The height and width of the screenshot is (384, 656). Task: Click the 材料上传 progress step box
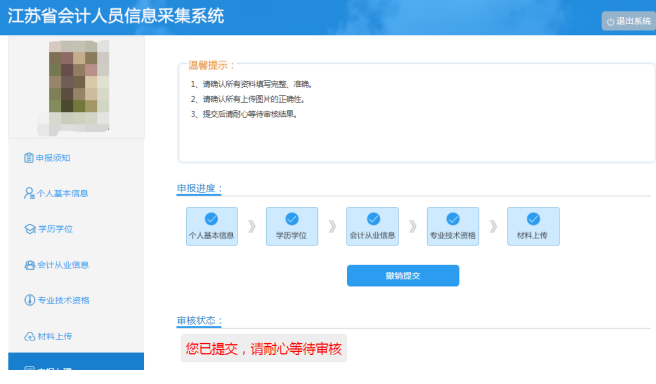pyautogui.click(x=533, y=226)
